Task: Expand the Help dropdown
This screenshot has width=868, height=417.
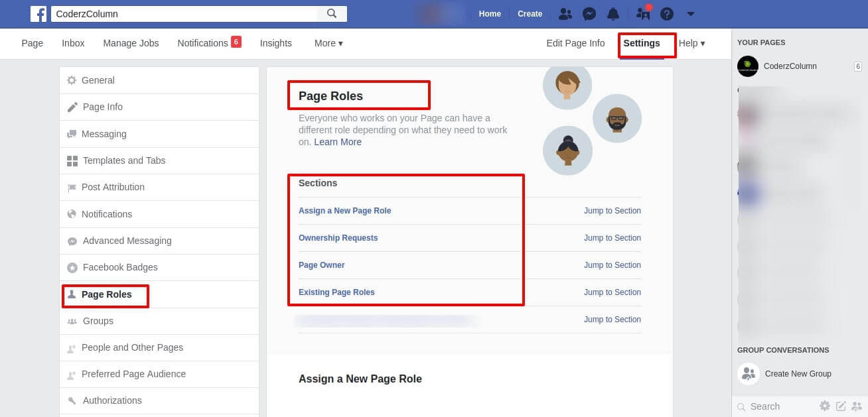Action: tap(691, 43)
